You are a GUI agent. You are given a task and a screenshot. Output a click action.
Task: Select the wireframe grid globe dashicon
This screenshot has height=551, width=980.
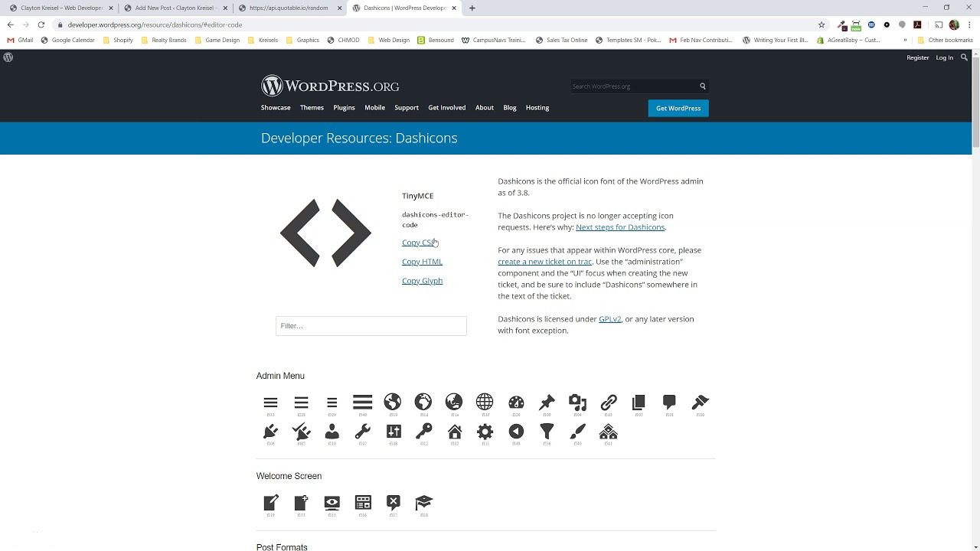[485, 402]
